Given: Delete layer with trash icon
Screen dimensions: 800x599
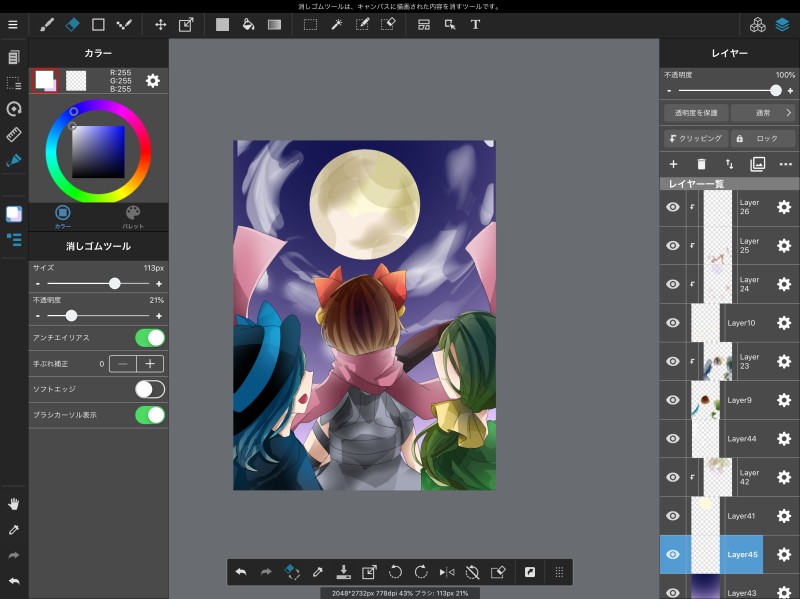Looking at the screenshot, I should 701,164.
